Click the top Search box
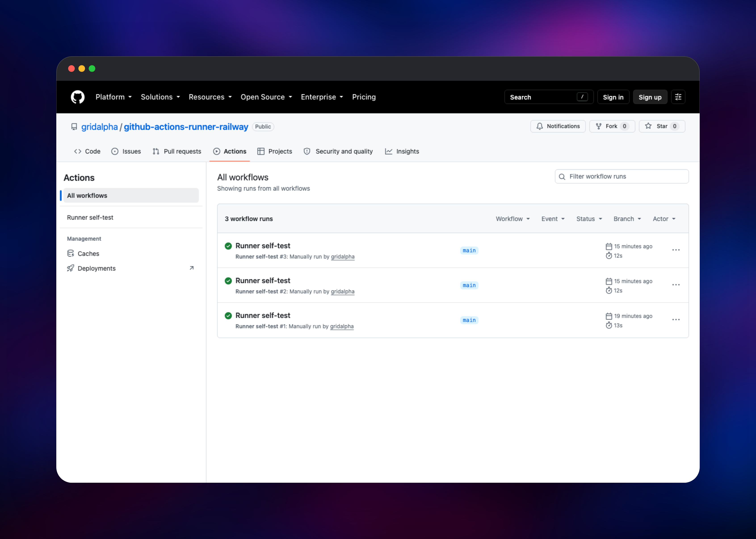The image size is (756, 539). (549, 97)
